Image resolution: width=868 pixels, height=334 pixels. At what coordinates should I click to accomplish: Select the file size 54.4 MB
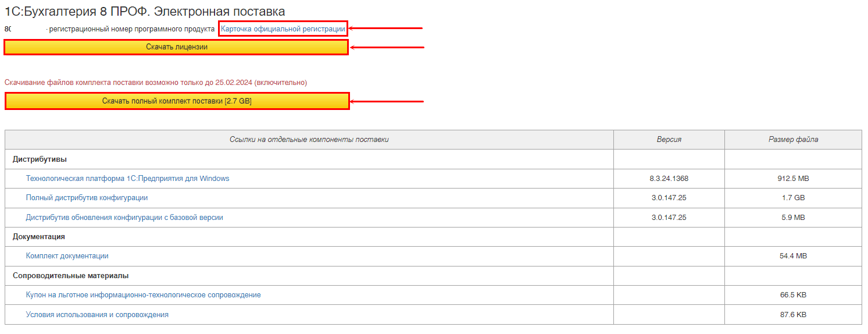coord(793,256)
